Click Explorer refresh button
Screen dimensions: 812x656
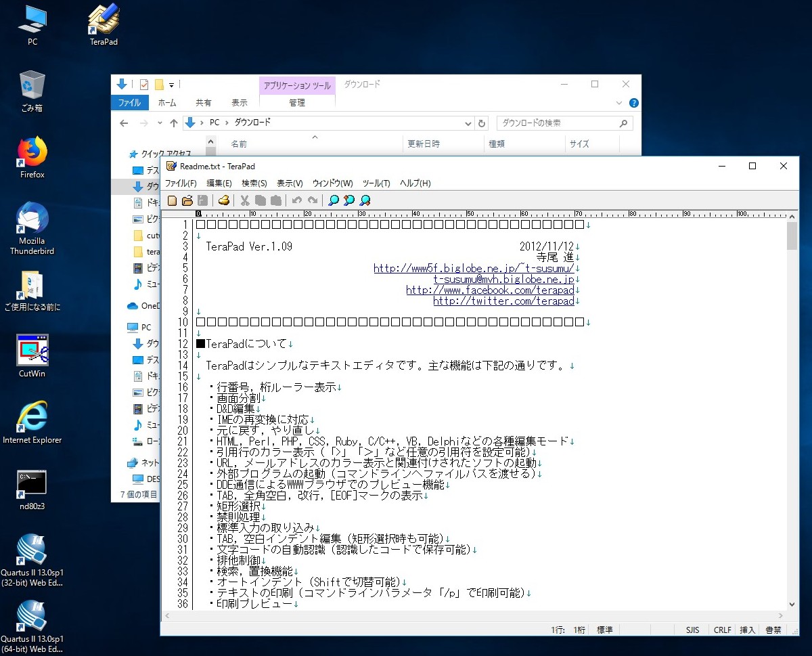482,123
